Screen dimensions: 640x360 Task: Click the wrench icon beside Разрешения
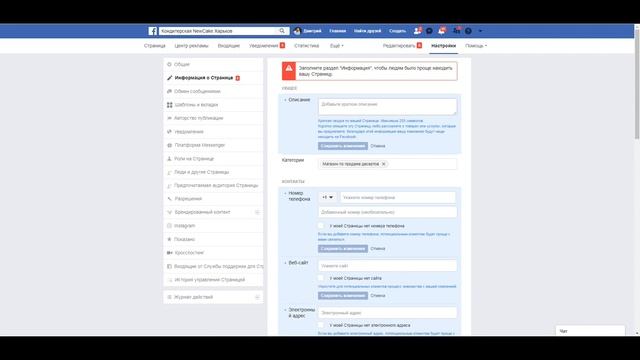coord(169,199)
